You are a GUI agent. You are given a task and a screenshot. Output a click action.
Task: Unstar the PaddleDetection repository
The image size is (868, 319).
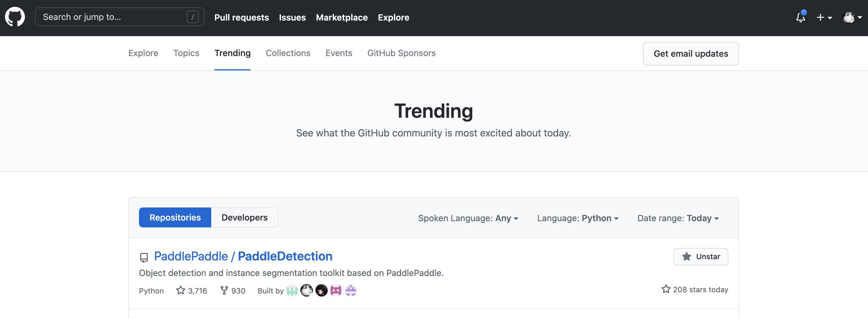701,256
